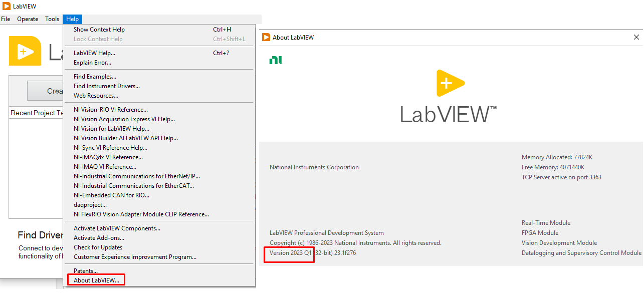Open Find Examples... from the Help menu

95,77
